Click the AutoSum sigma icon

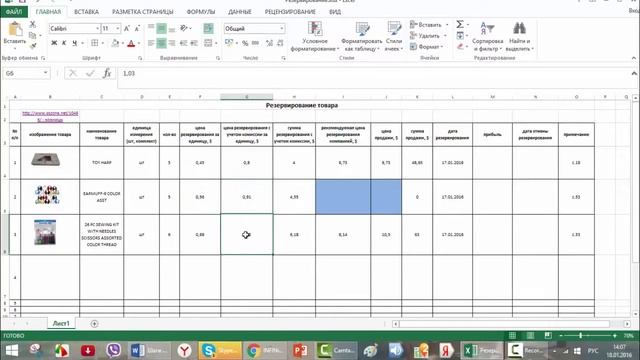460,24
